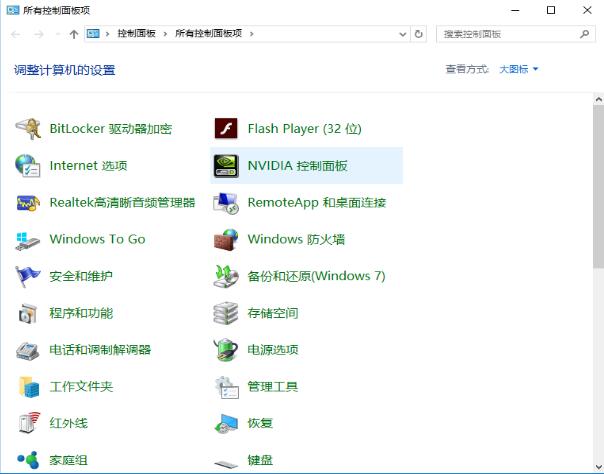Open the 存储空间 drives icon
The image size is (604, 474).
[x=226, y=313]
